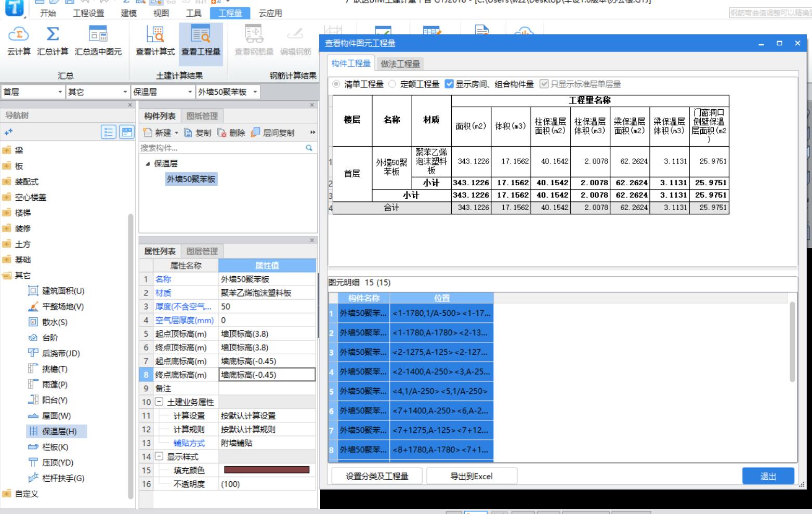The image size is (812, 514).
Task: Select 雨篷(P) item
Action: click(x=48, y=384)
